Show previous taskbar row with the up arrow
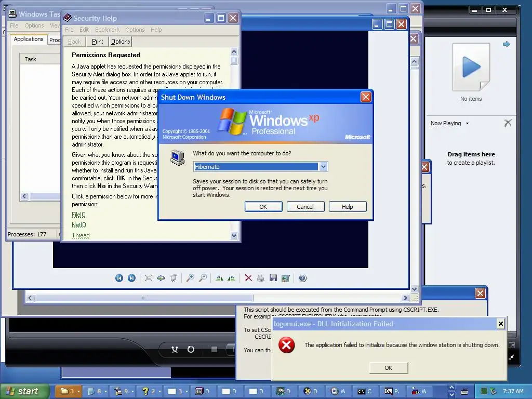This screenshot has width=532, height=399. [451, 388]
